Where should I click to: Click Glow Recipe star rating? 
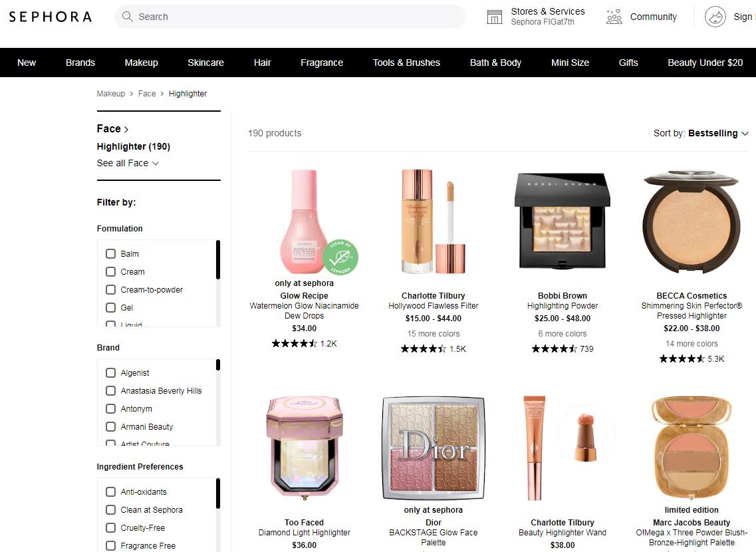pyautogui.click(x=294, y=344)
